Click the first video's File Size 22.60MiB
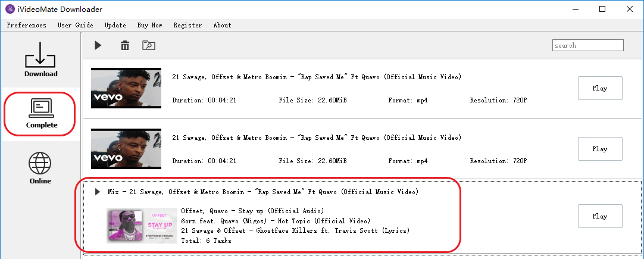The image size is (644, 259). point(312,100)
